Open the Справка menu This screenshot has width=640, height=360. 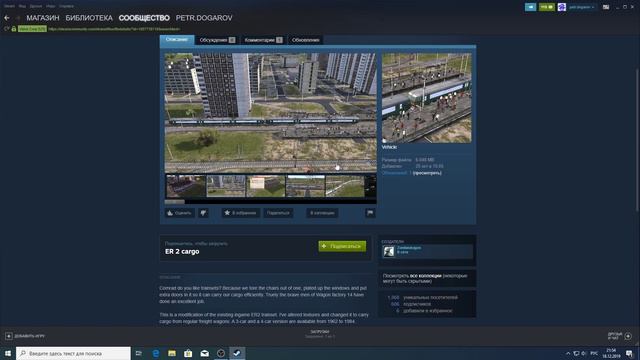coord(66,6)
